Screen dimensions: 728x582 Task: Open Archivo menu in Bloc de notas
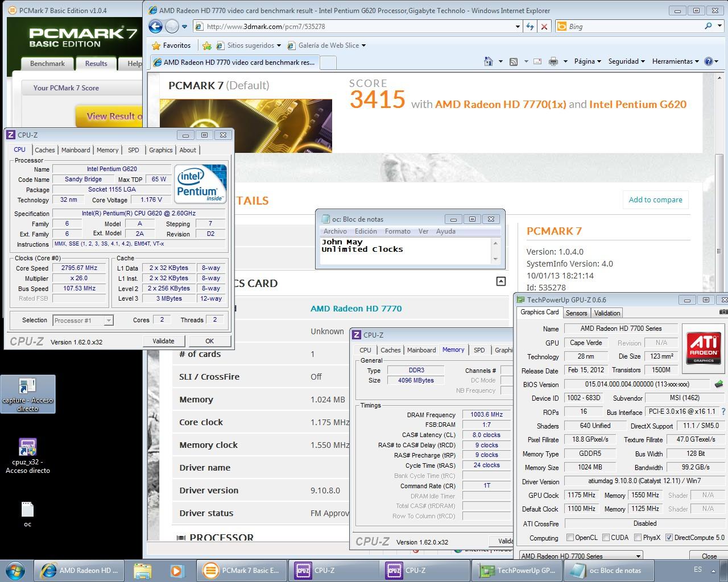(x=335, y=231)
